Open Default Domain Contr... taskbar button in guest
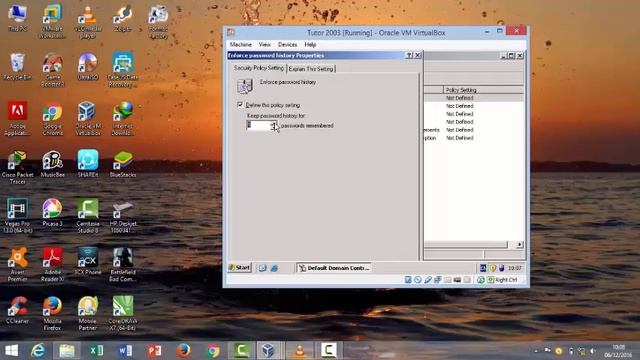The image size is (640, 360). (x=334, y=268)
